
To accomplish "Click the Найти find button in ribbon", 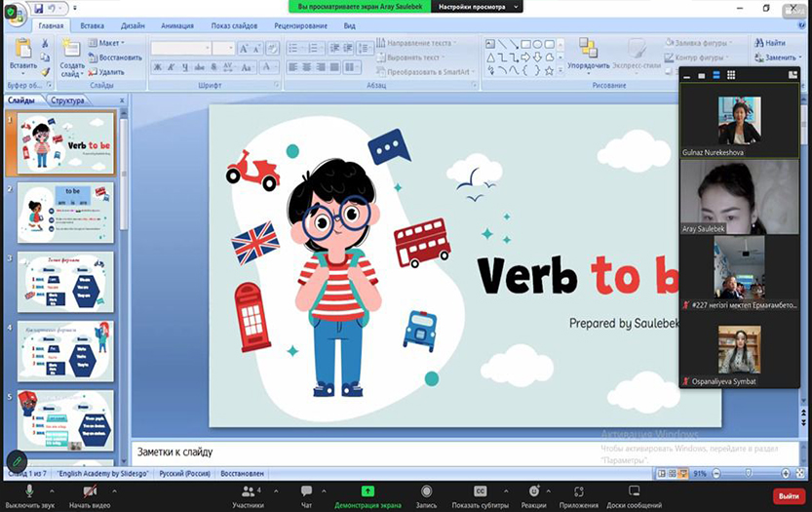I will tap(770, 43).
